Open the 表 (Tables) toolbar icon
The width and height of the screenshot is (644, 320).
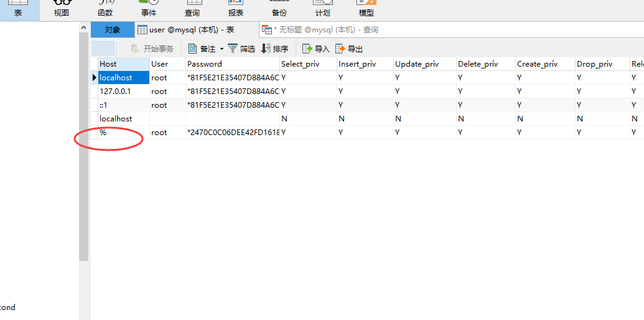click(18, 9)
